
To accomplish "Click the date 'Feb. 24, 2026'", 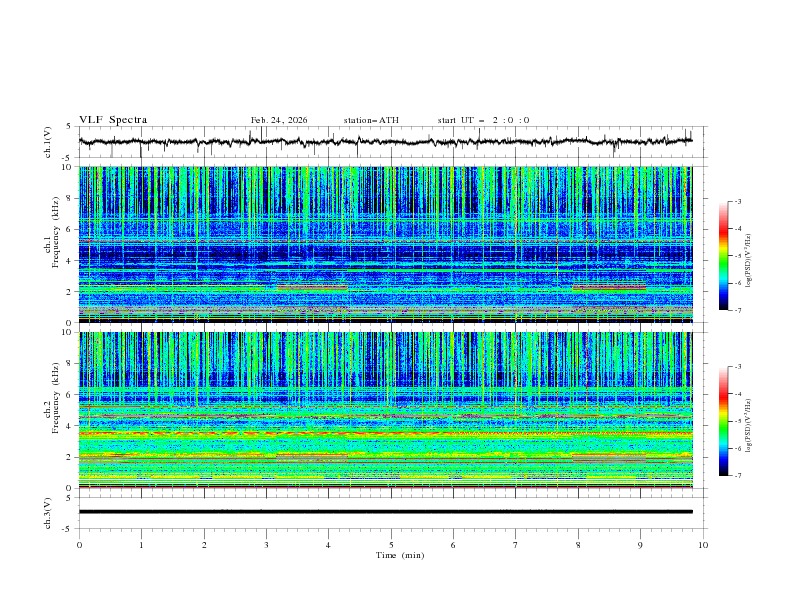I will pyautogui.click(x=279, y=120).
